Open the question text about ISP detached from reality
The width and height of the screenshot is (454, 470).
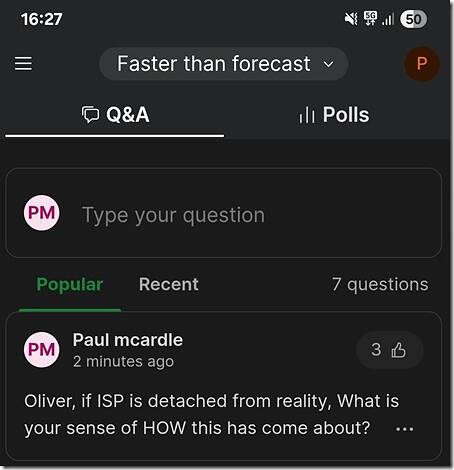pyautogui.click(x=211, y=414)
